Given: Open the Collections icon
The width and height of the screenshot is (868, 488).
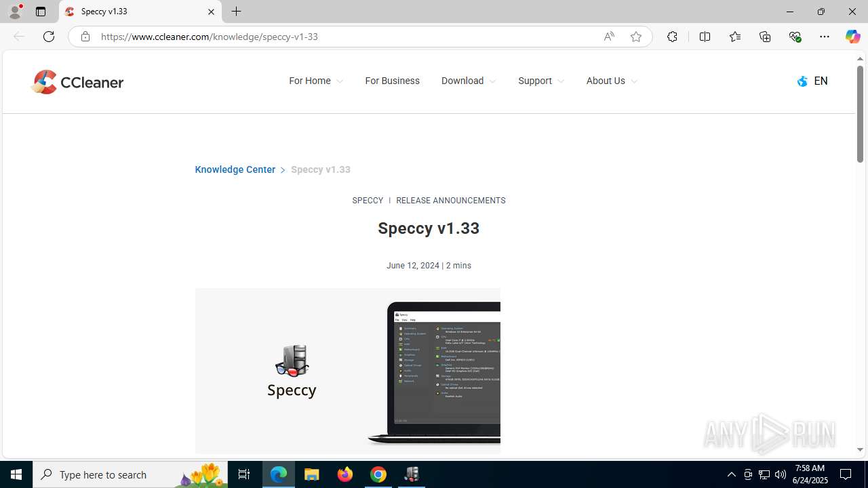Looking at the screenshot, I should pyautogui.click(x=765, y=37).
